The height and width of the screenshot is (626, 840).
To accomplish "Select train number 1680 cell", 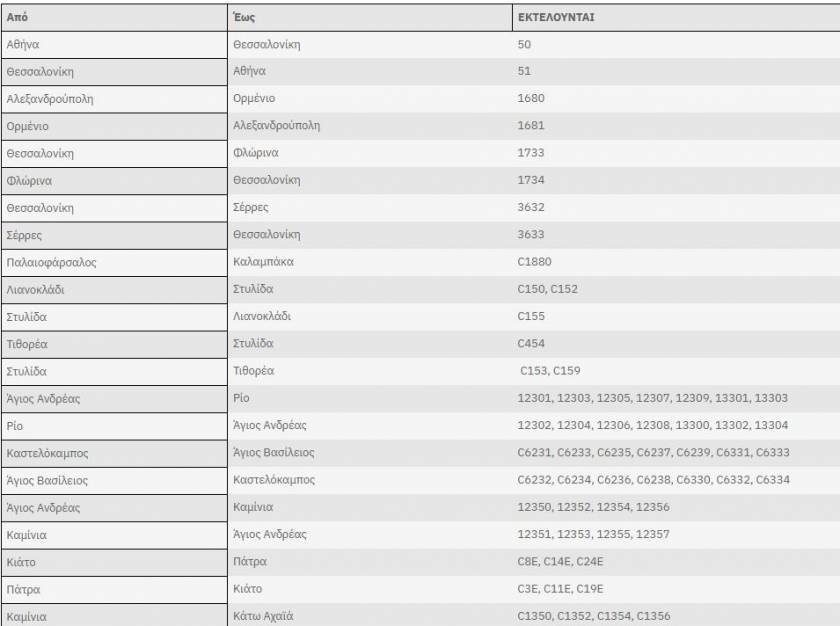I will (x=531, y=99).
